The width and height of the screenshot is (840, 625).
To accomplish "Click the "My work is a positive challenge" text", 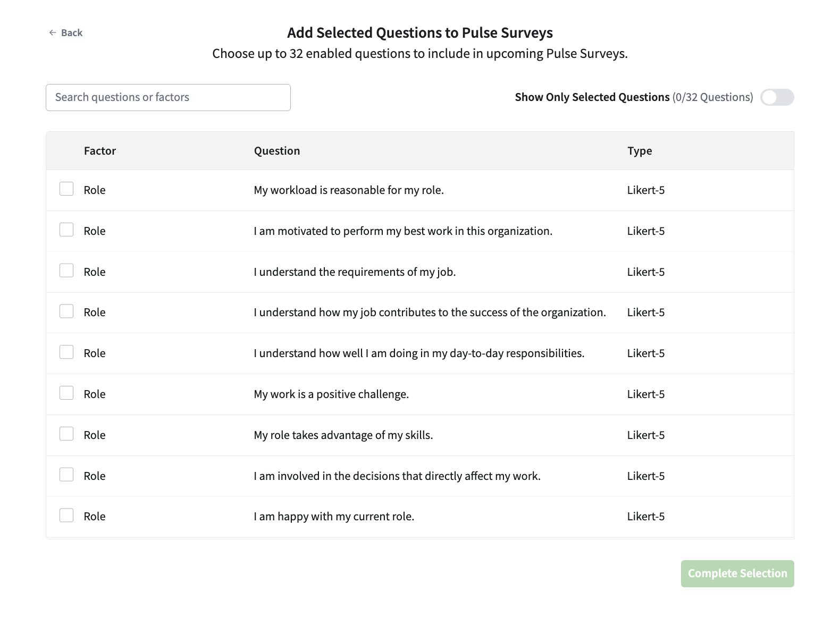I will click(331, 394).
